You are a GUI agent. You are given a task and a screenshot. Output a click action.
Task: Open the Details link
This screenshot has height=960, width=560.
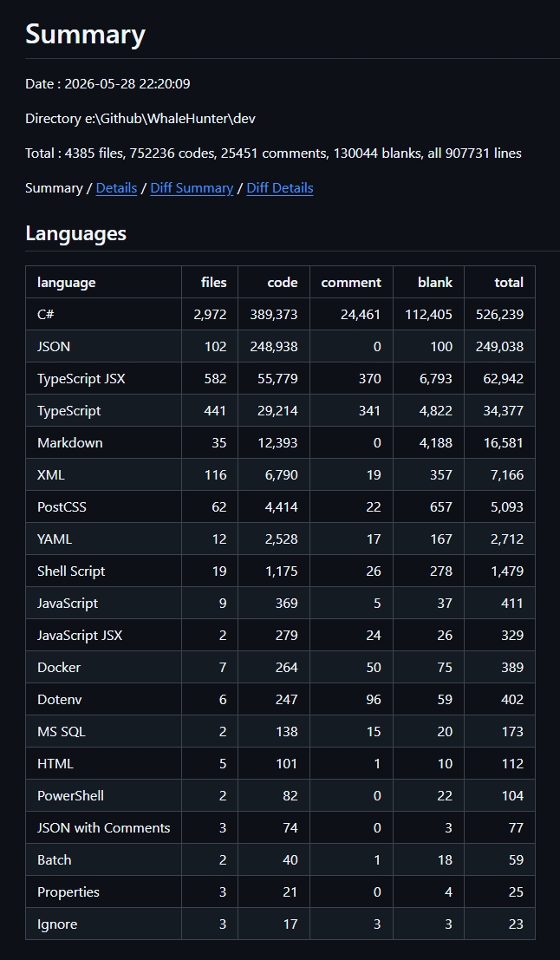116,188
